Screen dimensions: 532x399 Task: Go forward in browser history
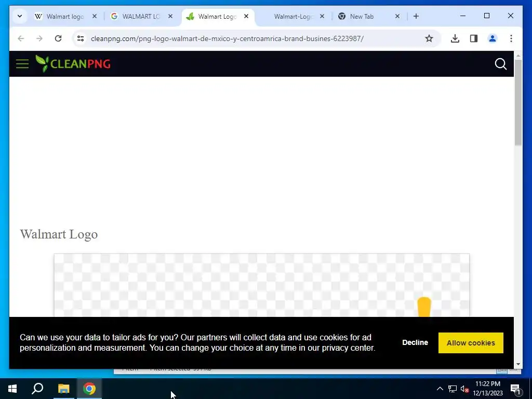point(39,38)
